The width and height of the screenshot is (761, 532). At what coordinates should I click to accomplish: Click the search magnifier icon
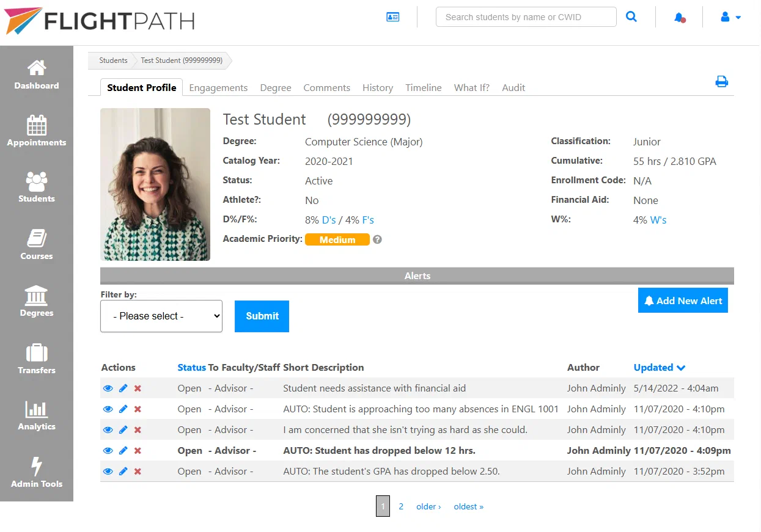[x=631, y=17]
